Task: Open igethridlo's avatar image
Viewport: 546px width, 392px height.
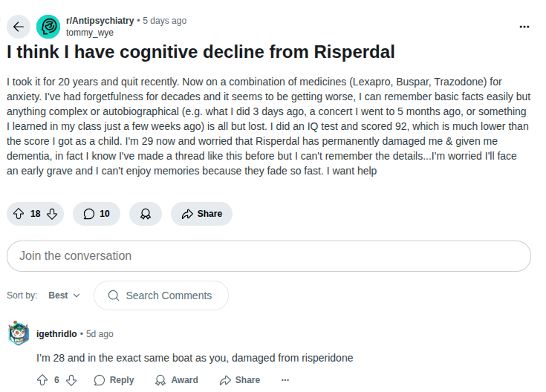Action: point(19,334)
